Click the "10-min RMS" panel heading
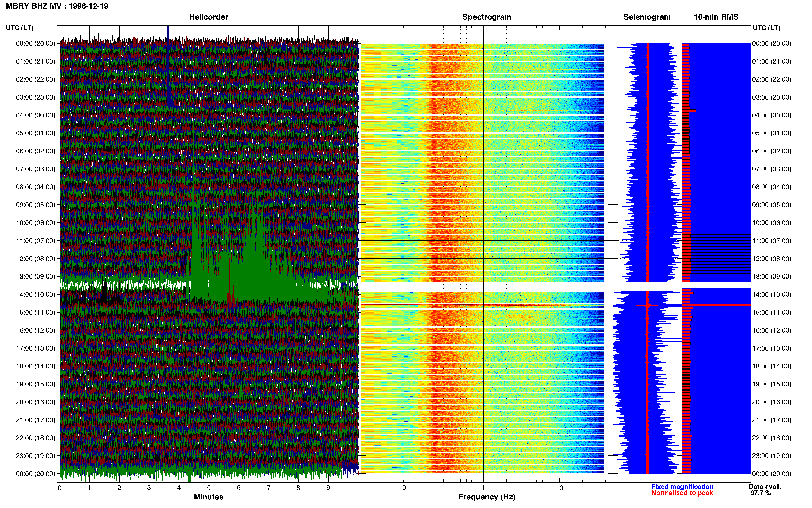This screenshot has height=508, width=812. [x=716, y=17]
